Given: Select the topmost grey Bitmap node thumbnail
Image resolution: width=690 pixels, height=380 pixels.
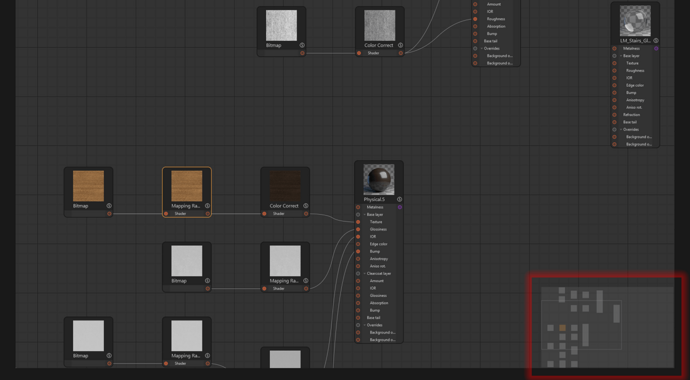Looking at the screenshot, I should click(281, 26).
